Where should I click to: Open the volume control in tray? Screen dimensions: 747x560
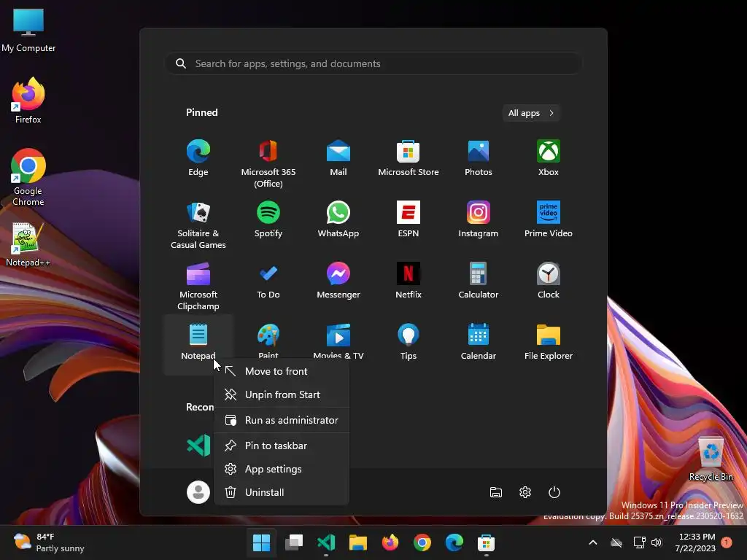pyautogui.click(x=657, y=542)
